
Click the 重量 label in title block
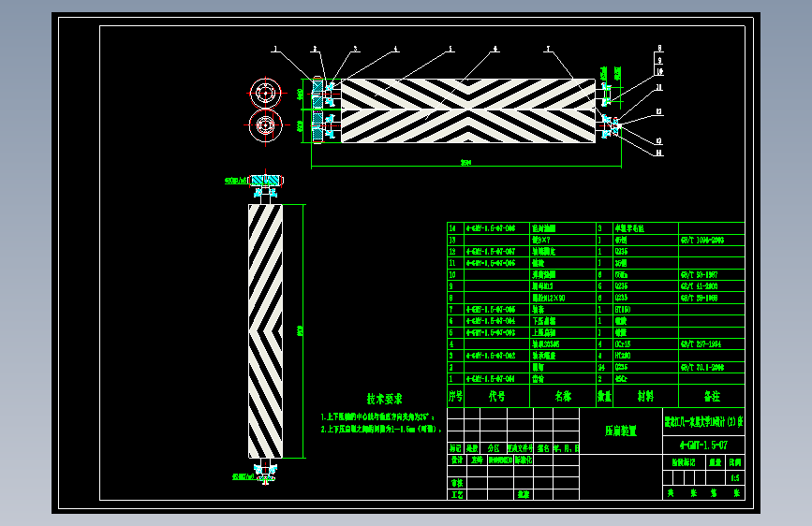716,462
